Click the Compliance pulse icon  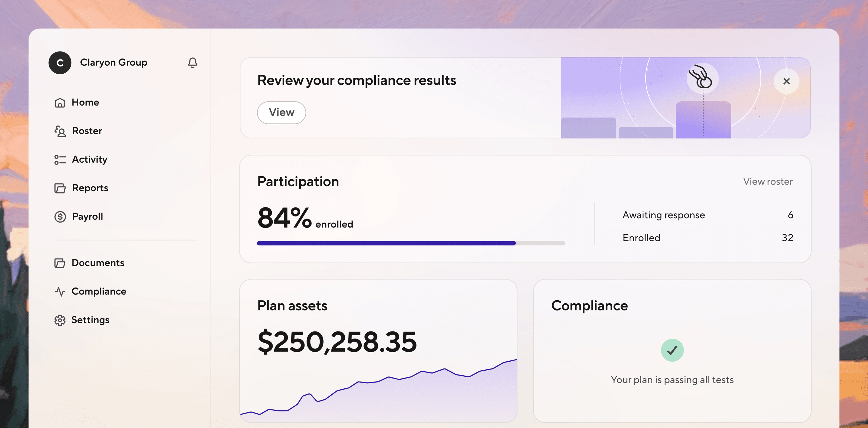tap(60, 291)
